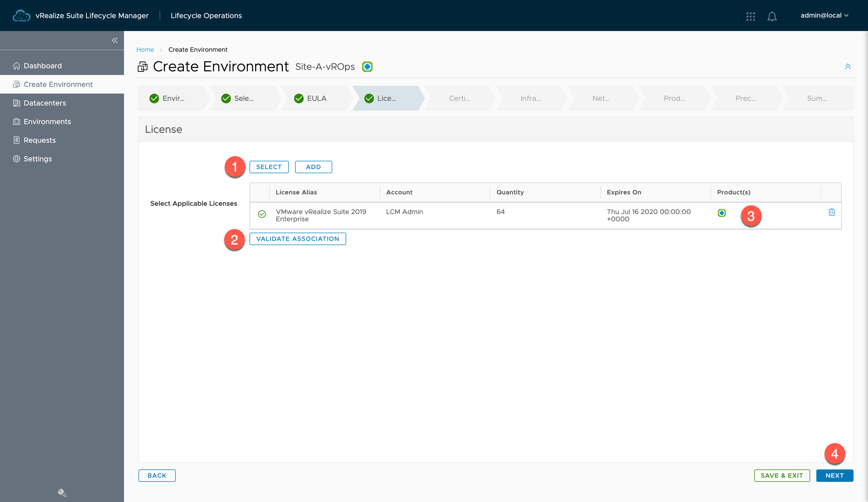Delete the vRealize Suite 2019 license

(832, 212)
